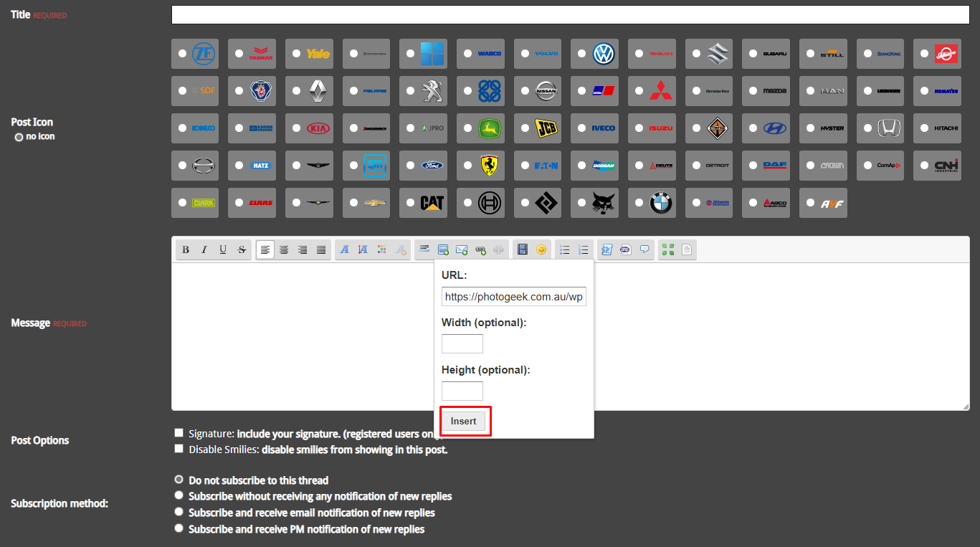Open the font name picker
The width and height of the screenshot is (980, 547).
pos(345,249)
